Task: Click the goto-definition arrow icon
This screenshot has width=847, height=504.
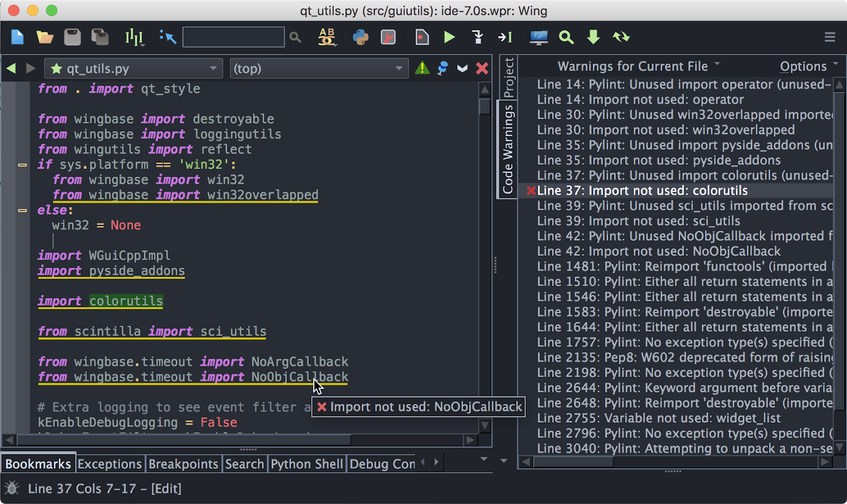Action: (x=167, y=37)
